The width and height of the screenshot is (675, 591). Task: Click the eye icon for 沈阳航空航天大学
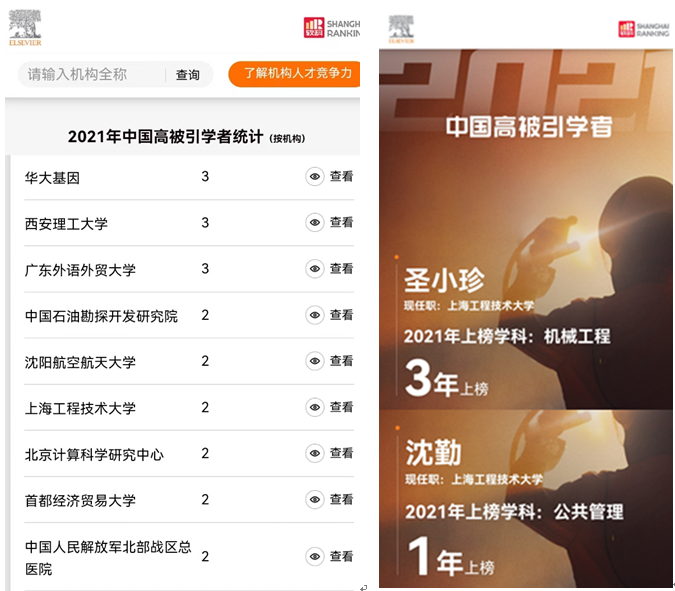click(315, 361)
